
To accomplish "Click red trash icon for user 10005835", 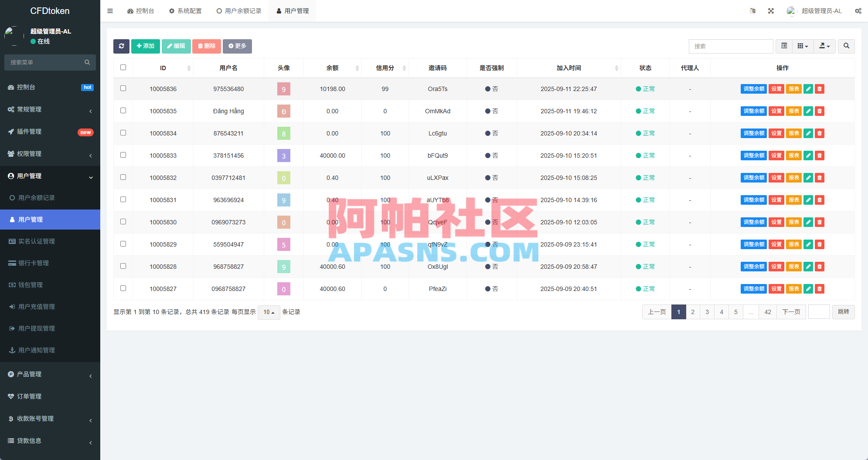I will pos(820,111).
